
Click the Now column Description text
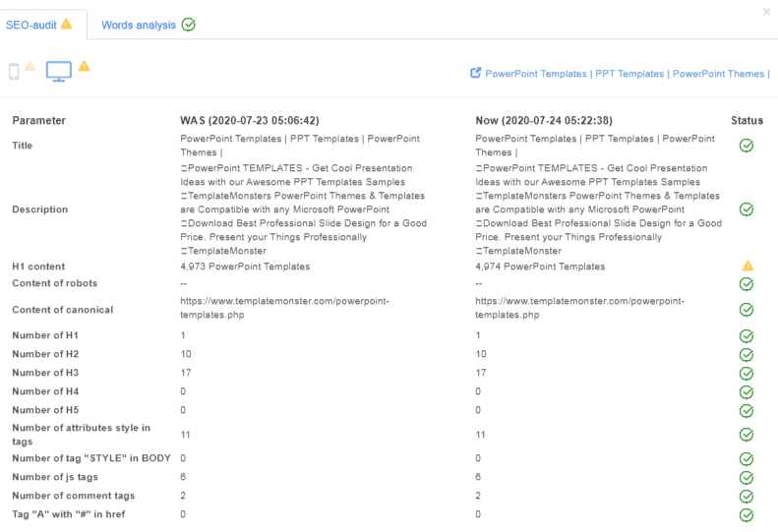[599, 209]
